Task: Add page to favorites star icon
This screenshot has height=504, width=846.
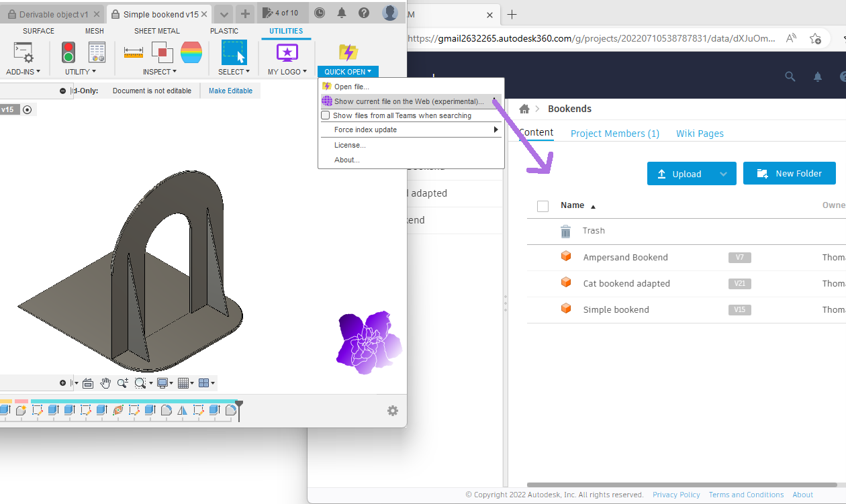Action: (815, 38)
